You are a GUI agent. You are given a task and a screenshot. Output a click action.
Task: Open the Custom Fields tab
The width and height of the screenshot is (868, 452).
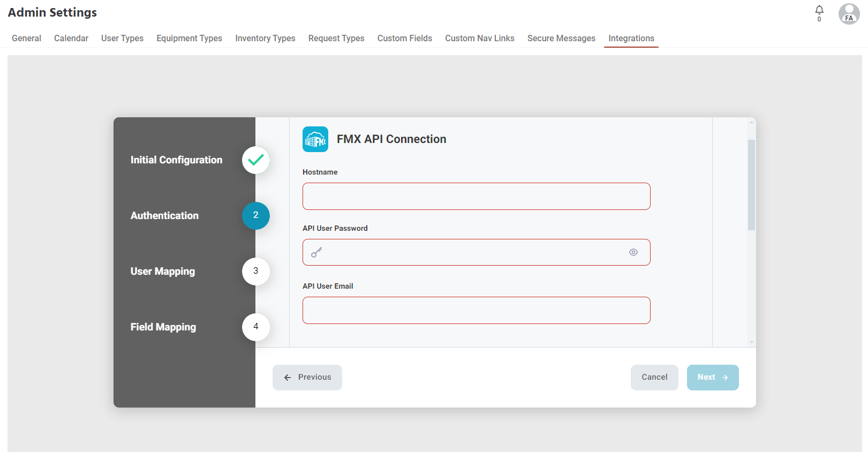(405, 38)
